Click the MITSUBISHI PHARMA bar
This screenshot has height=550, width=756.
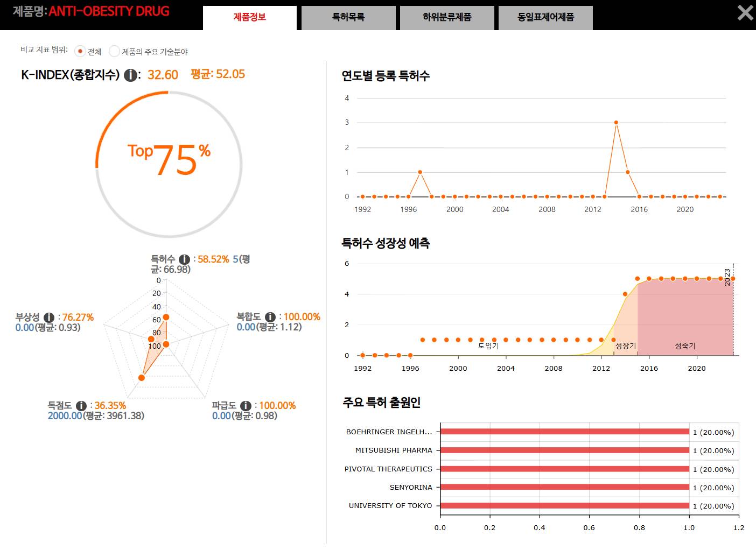coord(564,450)
